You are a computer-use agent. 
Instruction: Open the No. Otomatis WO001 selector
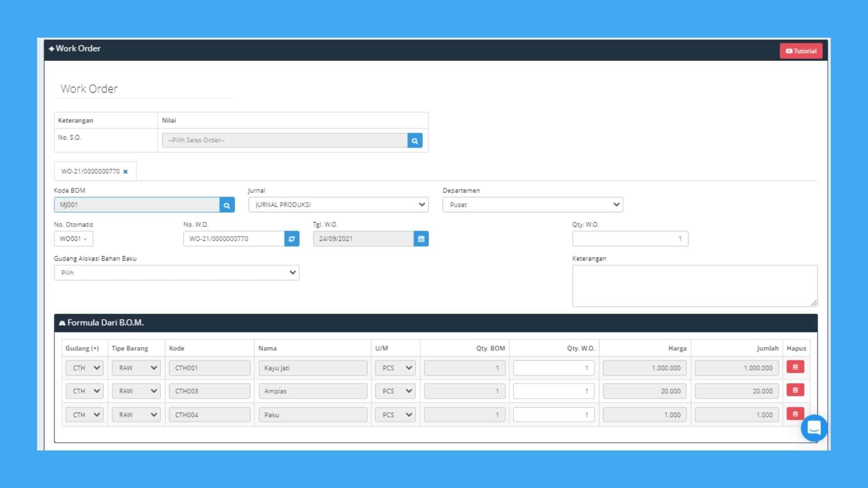click(x=73, y=239)
